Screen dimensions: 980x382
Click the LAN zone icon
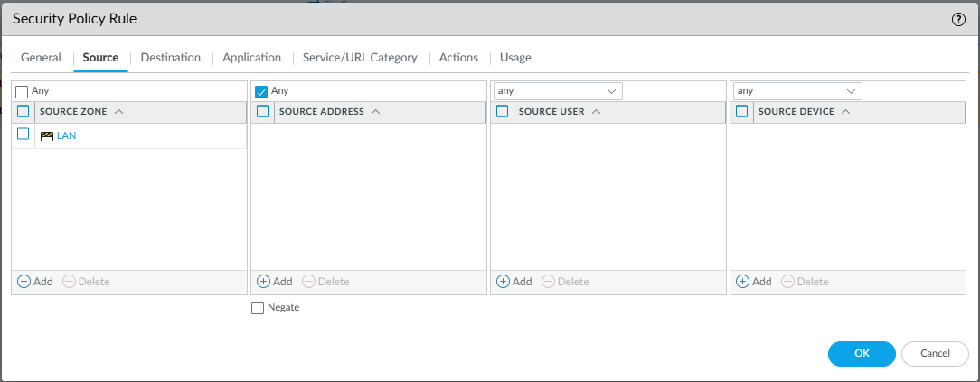pos(47,135)
